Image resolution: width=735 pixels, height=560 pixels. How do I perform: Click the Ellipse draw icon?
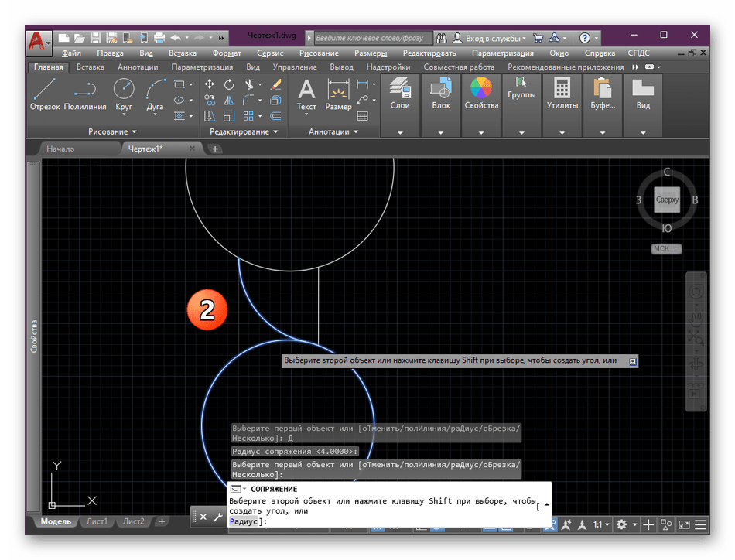(x=179, y=100)
